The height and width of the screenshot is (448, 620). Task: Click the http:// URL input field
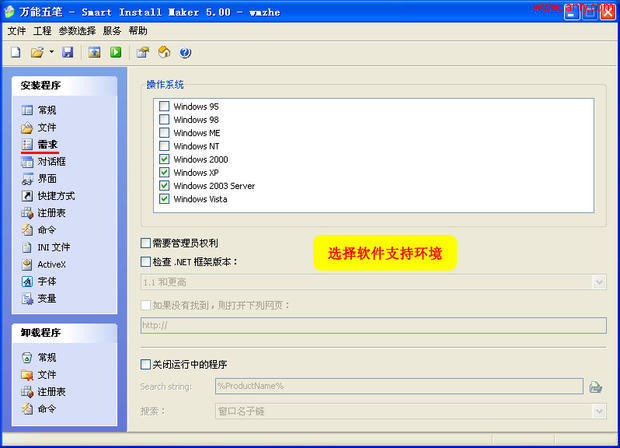click(373, 325)
